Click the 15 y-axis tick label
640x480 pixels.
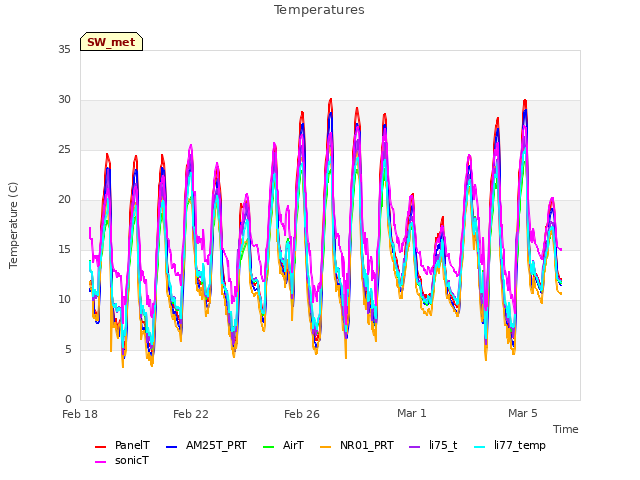coord(64,249)
